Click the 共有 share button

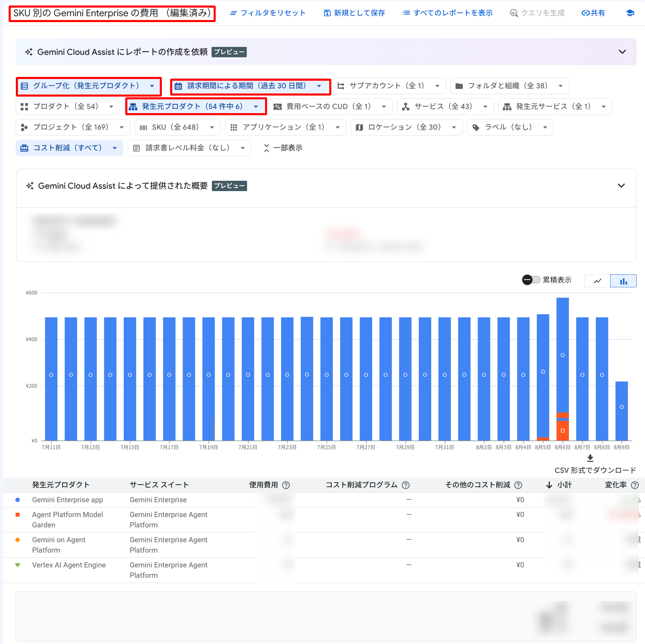pos(593,13)
